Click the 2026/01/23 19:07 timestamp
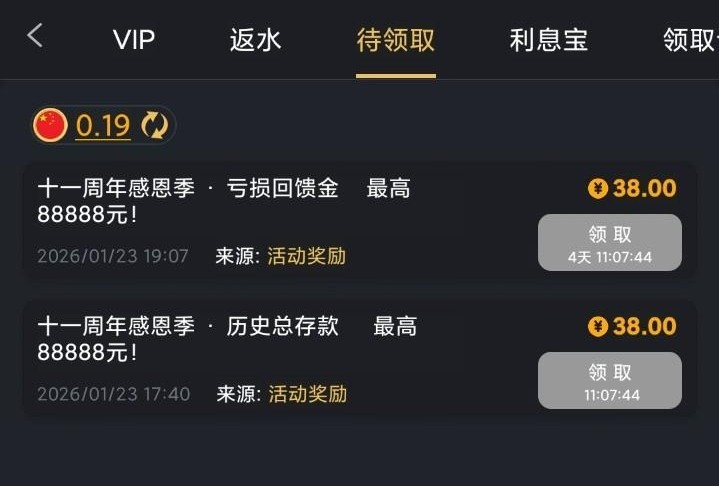Viewport: 719px width, 486px height. [113, 256]
